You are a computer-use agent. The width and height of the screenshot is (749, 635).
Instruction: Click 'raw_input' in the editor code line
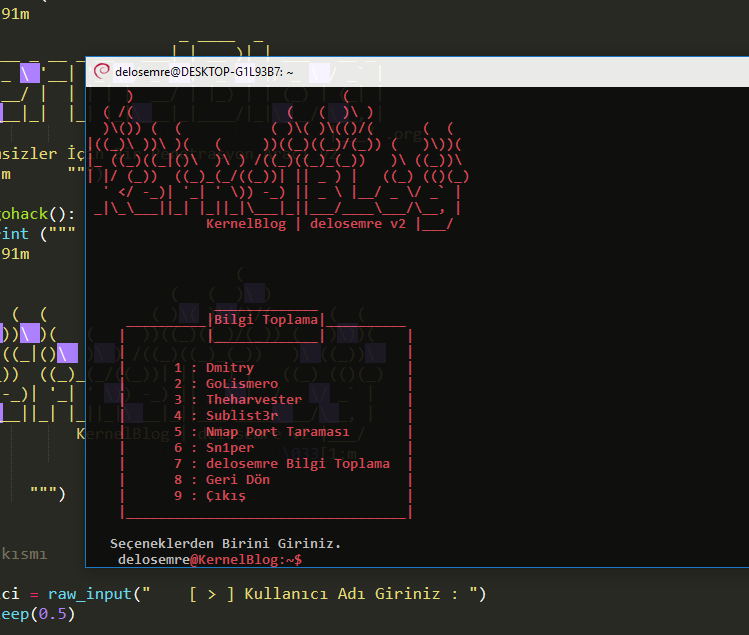90,594
